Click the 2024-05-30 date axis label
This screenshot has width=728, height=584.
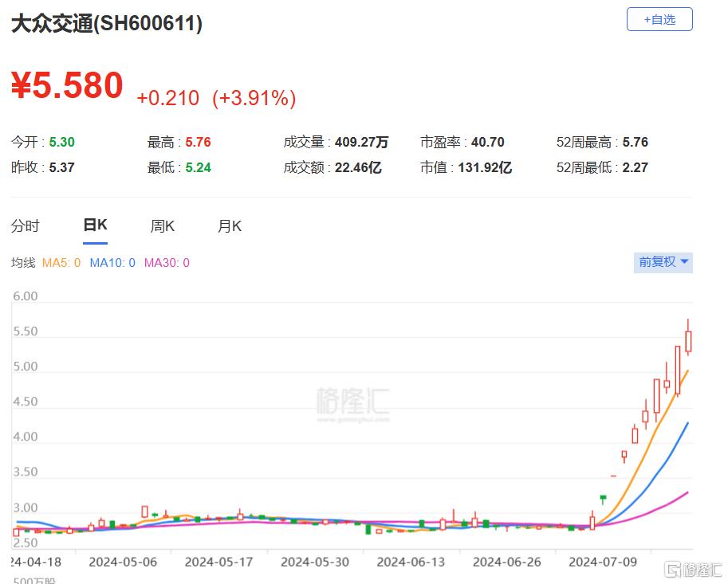point(315,562)
